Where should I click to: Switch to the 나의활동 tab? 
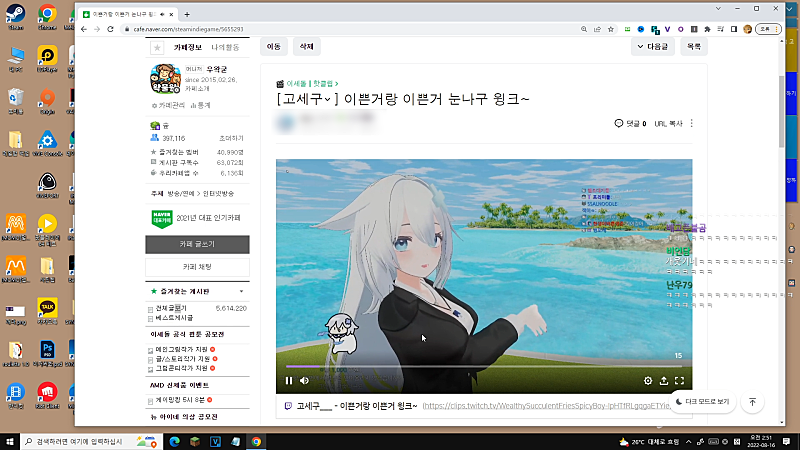[225, 47]
